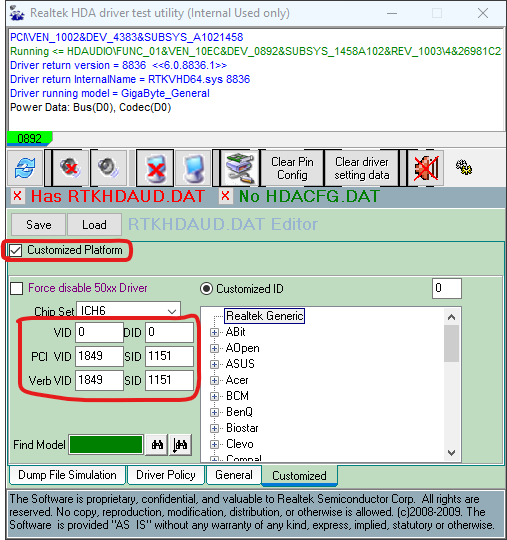
Task: Click the Driver running model line
Action: tap(110, 93)
